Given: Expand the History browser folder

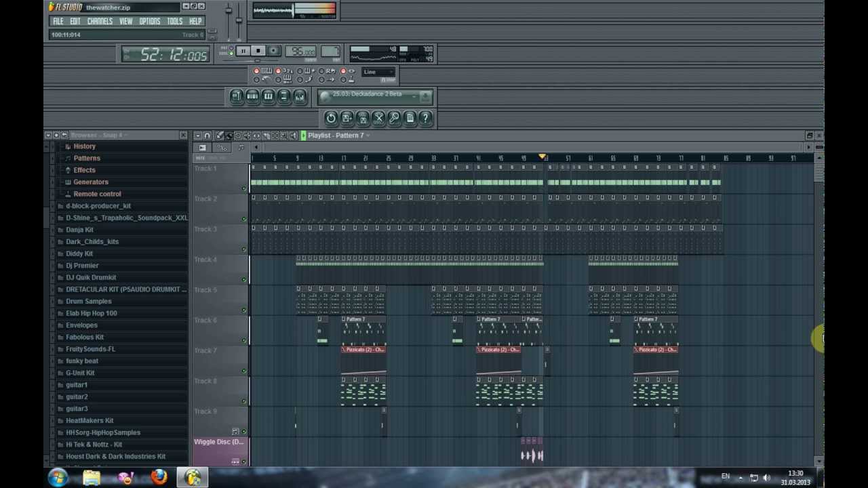Looking at the screenshot, I should (x=84, y=146).
